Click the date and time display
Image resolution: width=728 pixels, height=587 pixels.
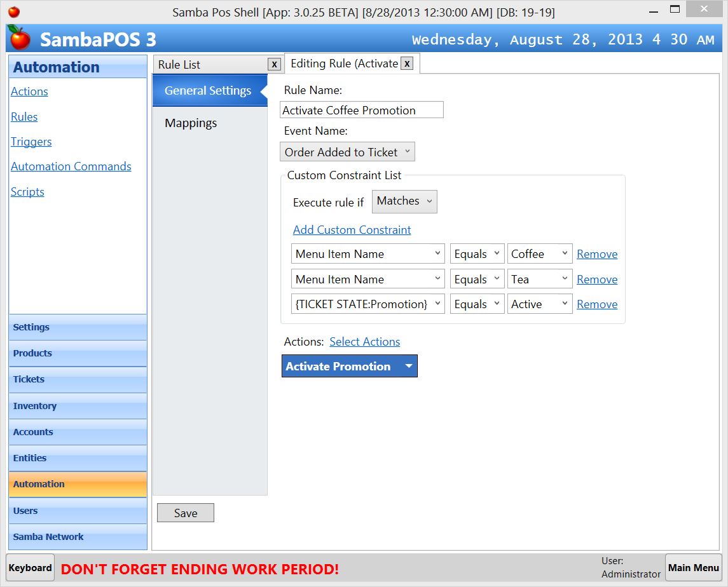tap(563, 39)
